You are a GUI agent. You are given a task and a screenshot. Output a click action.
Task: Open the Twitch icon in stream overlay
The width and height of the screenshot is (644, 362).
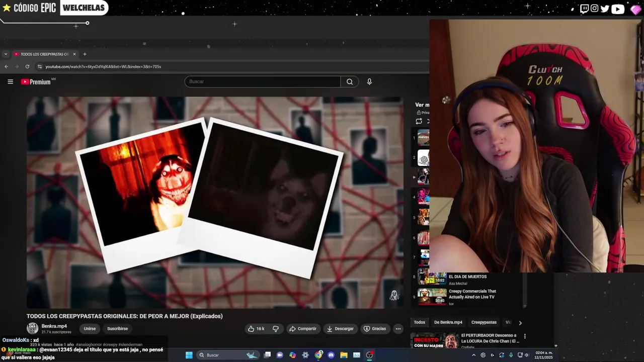click(x=584, y=9)
